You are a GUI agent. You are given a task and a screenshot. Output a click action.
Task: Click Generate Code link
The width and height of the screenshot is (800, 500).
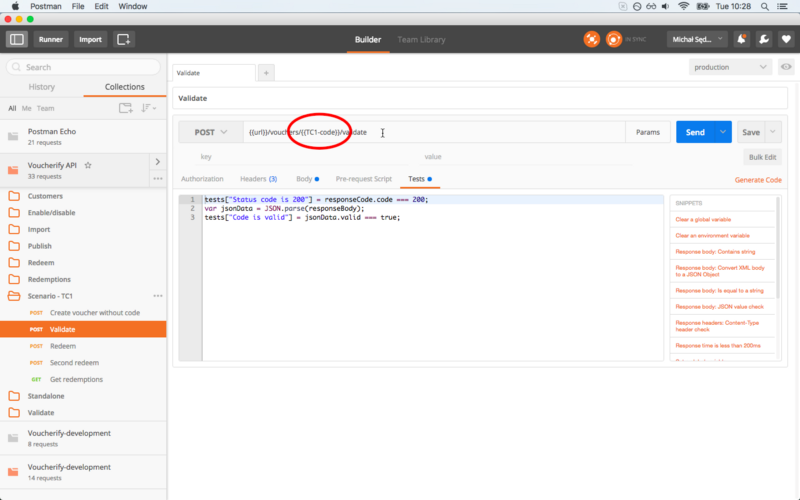tap(758, 180)
